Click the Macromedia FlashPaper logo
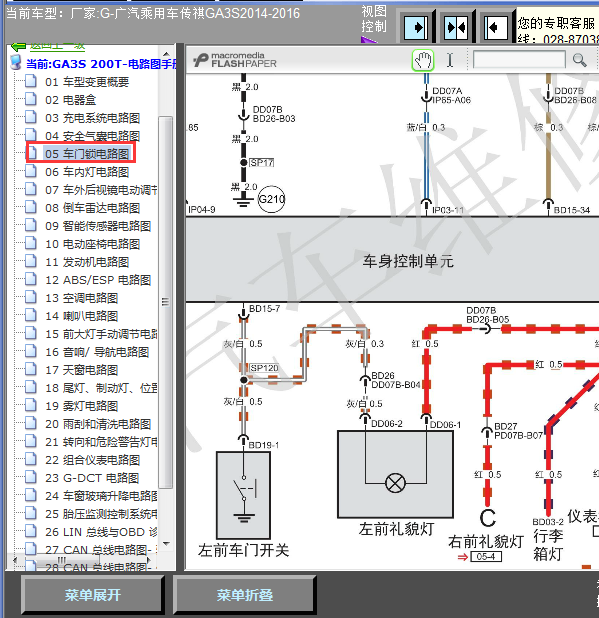Image resolution: width=599 pixels, height=618 pixels. point(235,60)
